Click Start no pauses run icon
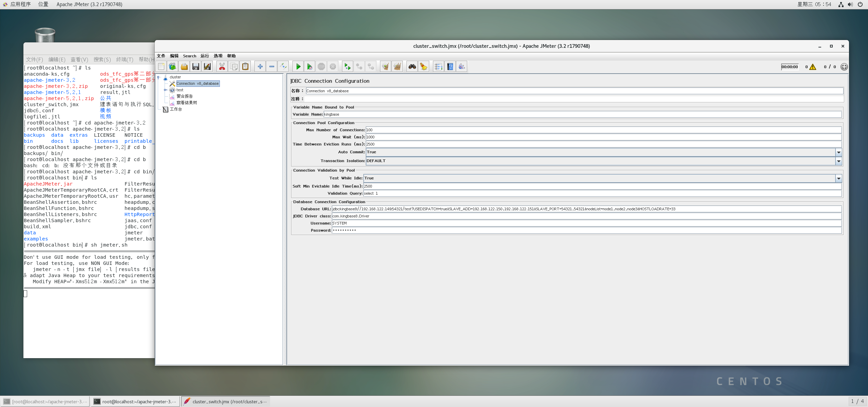868x407 pixels. (x=309, y=67)
